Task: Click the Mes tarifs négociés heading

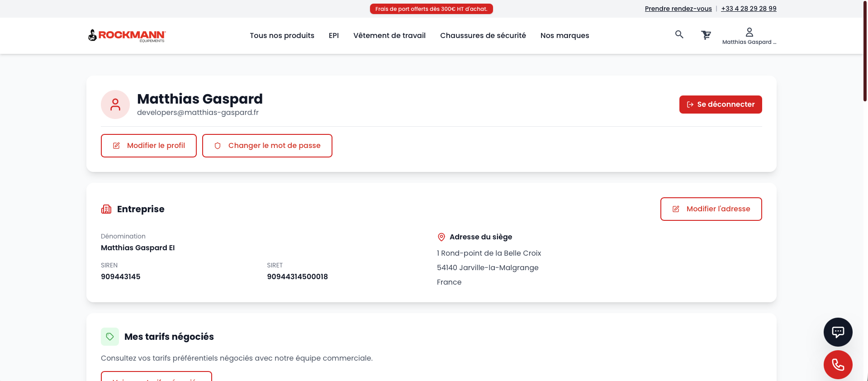Action: [x=169, y=337]
